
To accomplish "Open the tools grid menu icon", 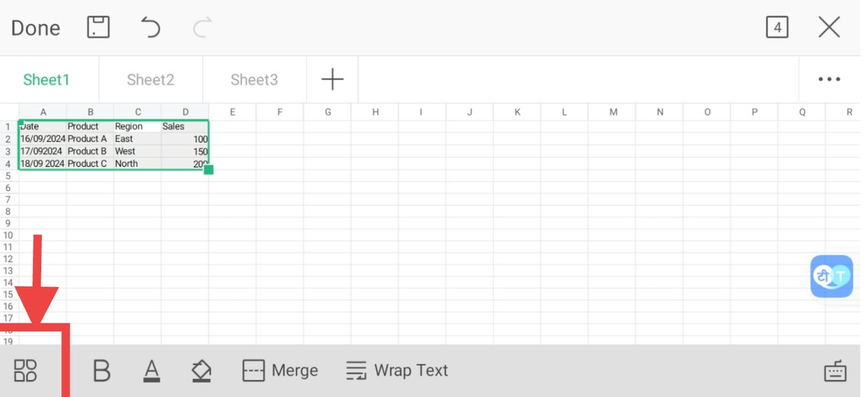I will (x=26, y=371).
